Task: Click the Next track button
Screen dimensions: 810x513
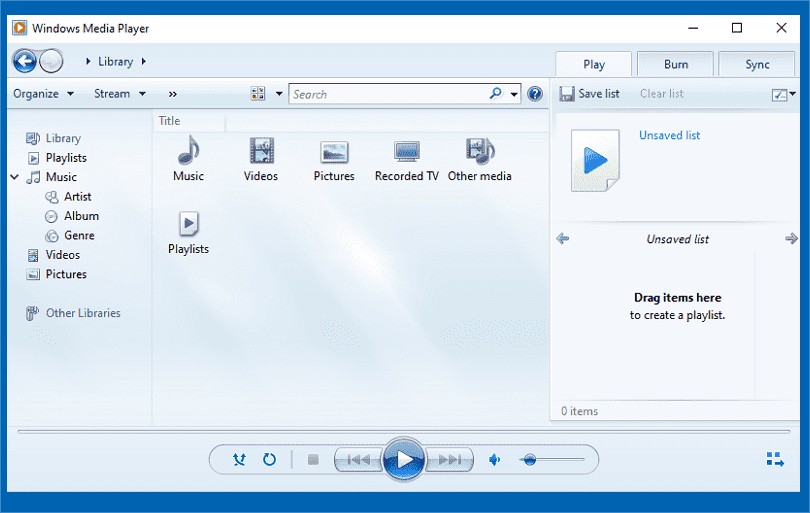Action: pos(449,459)
